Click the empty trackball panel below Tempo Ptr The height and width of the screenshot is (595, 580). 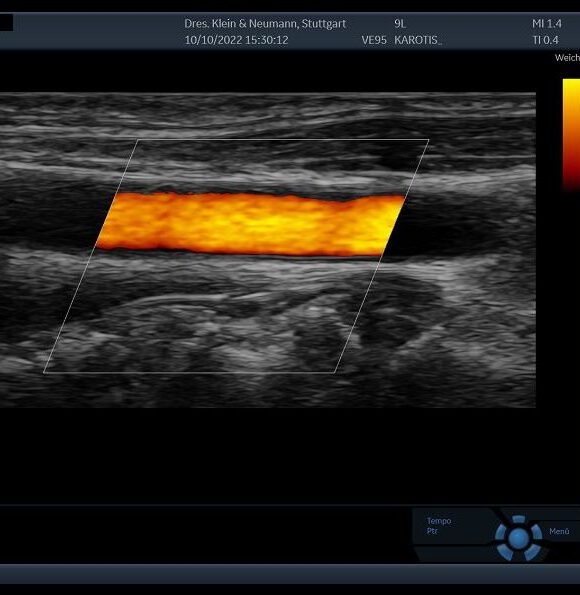[x=454, y=554]
